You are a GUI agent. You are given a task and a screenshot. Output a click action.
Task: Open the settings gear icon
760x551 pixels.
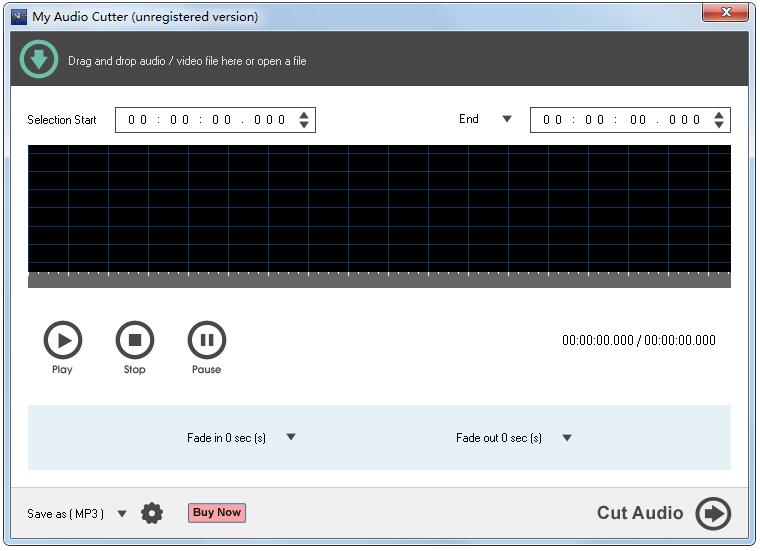(152, 513)
